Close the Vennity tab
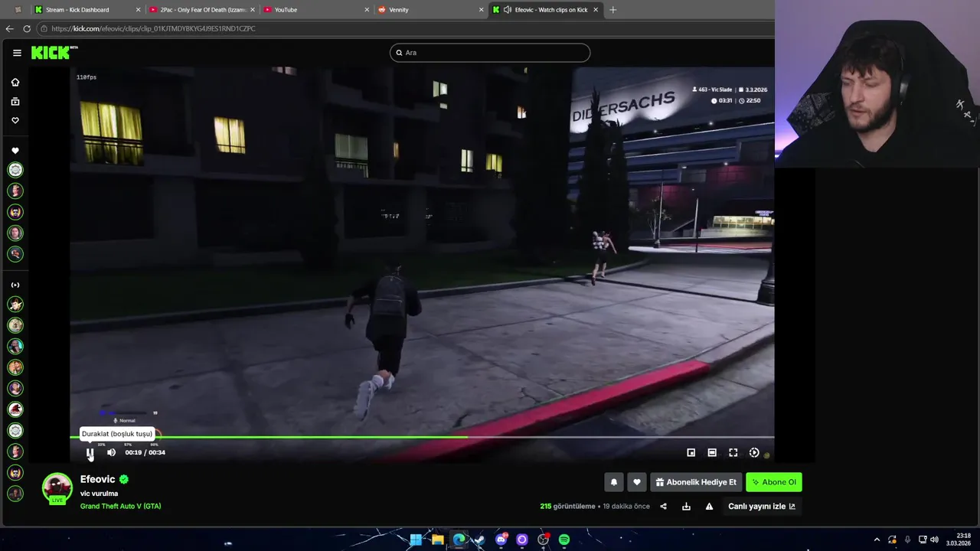Screen dimensions: 980x551 coord(481,10)
